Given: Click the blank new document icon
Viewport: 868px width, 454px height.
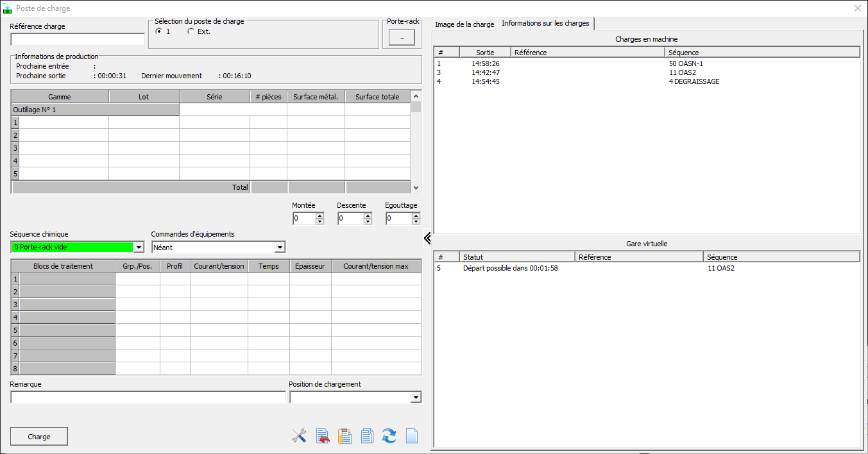Looking at the screenshot, I should (412, 436).
